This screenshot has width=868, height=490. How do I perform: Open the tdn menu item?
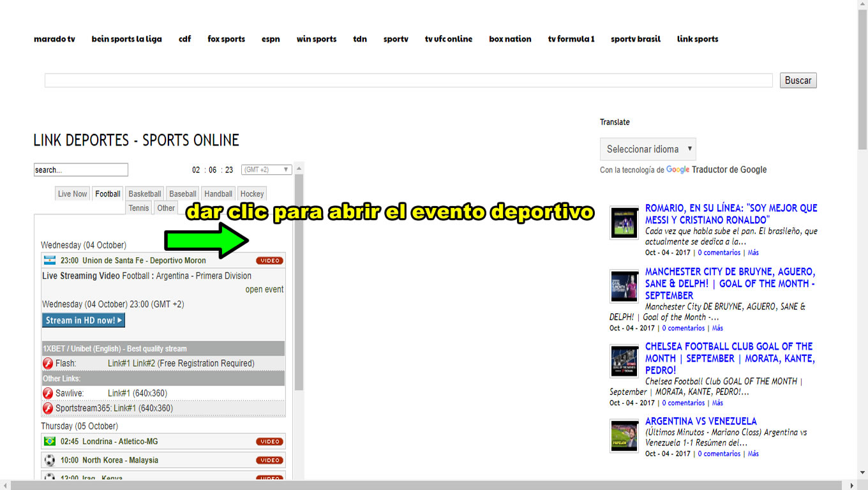point(360,39)
